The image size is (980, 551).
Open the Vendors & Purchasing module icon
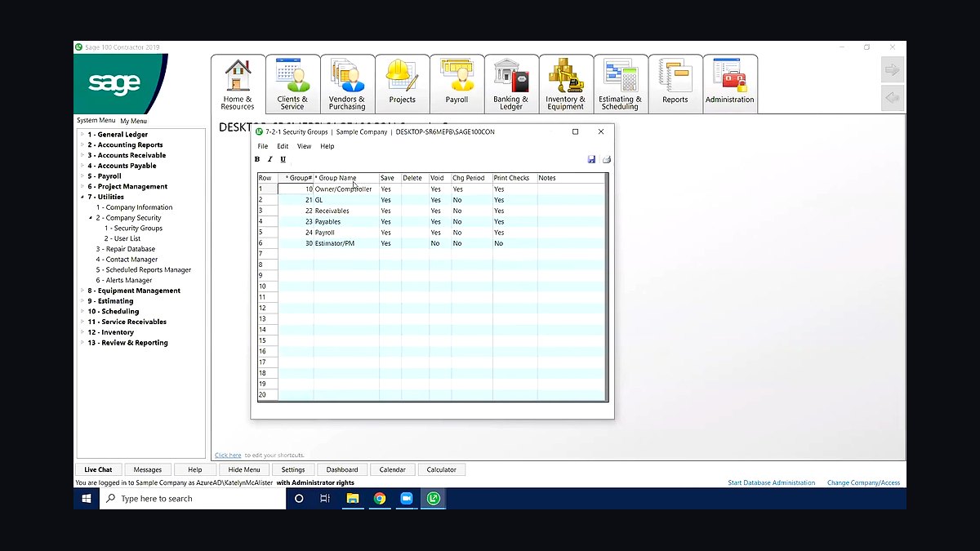(347, 84)
